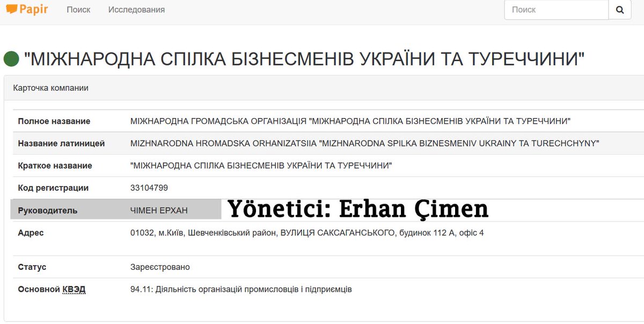This screenshot has height=324, width=644.
Task: Select the Київ address value
Action: click(x=307, y=233)
